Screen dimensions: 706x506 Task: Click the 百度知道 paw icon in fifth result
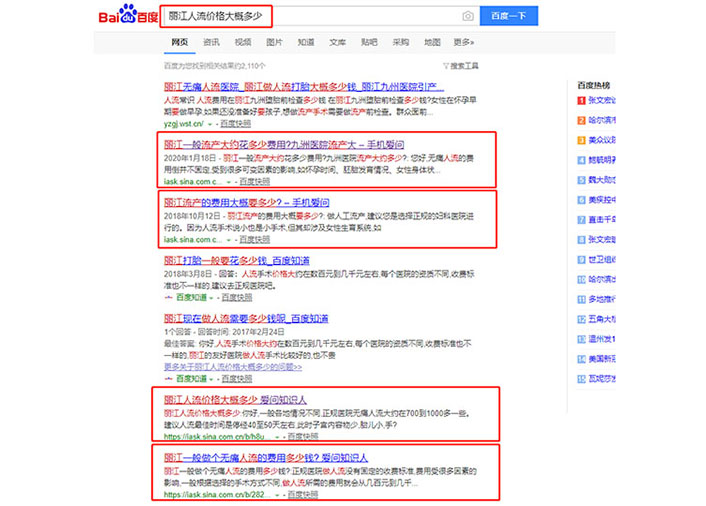point(167,379)
